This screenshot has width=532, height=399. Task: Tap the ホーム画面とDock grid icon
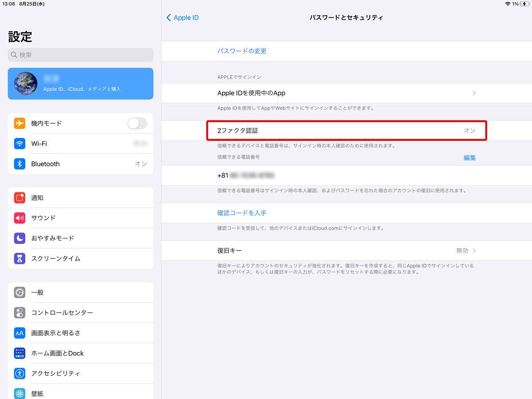point(20,353)
